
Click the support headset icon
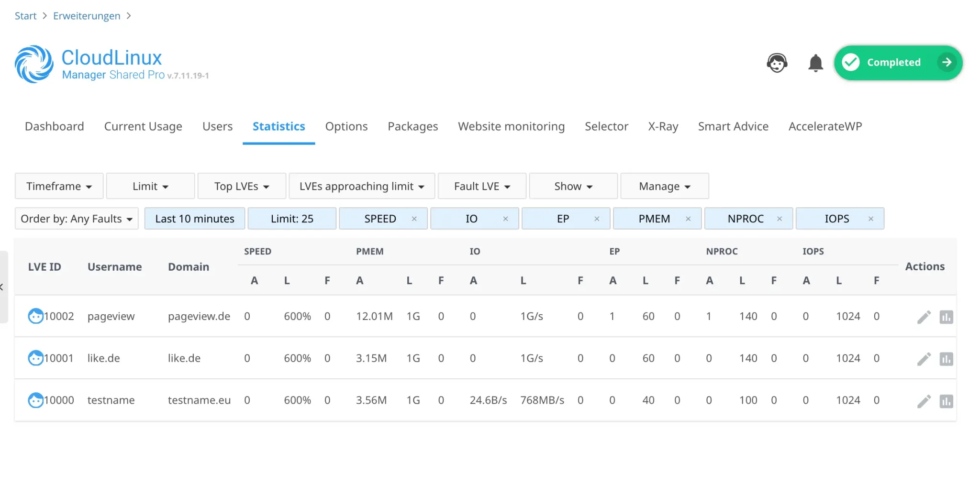[x=777, y=63]
